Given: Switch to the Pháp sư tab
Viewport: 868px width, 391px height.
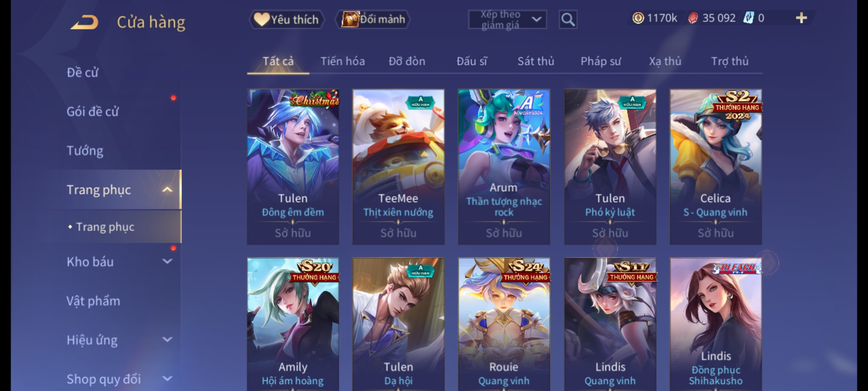Looking at the screenshot, I should click(x=601, y=62).
